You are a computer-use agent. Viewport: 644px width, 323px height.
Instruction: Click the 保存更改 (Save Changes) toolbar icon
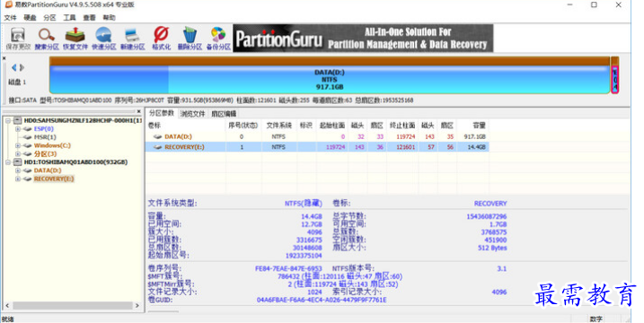pyautogui.click(x=18, y=35)
